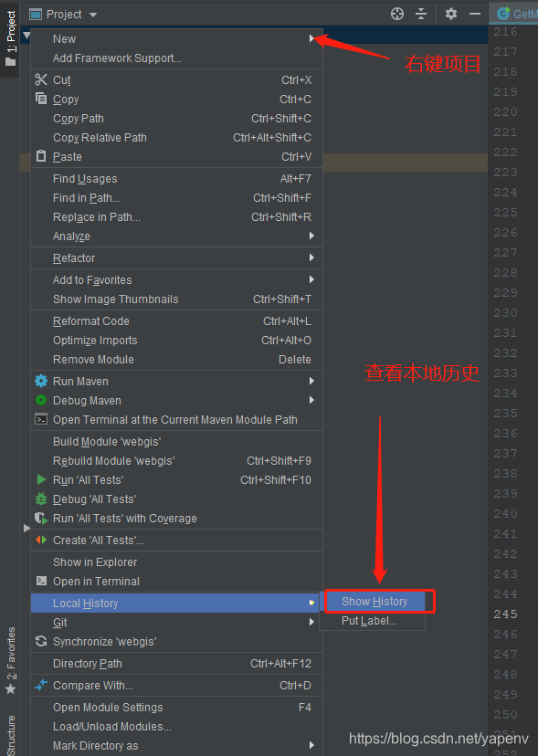Select Show History in submenu
The width and height of the screenshot is (538, 756).
(x=374, y=601)
